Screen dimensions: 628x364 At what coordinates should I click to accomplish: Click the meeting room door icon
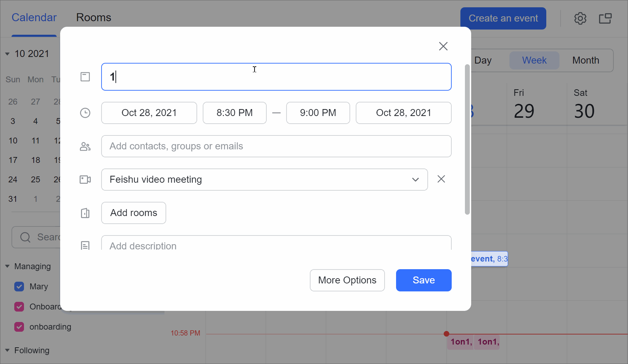pos(85,213)
